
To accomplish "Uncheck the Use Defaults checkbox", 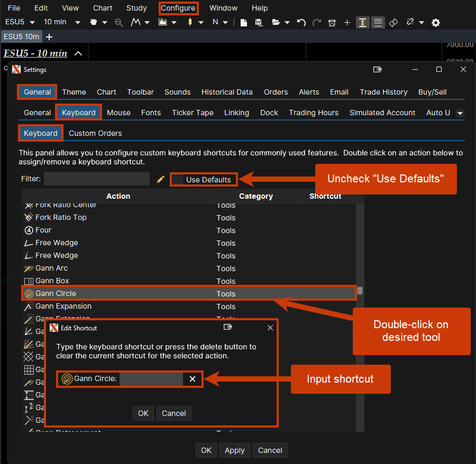I will (x=178, y=180).
